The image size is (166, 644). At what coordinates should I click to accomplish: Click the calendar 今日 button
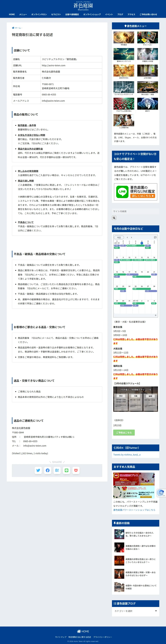coord(119,237)
